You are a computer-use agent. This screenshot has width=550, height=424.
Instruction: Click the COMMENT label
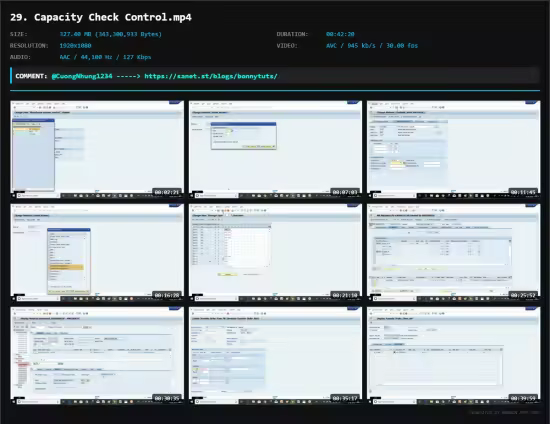(x=31, y=76)
